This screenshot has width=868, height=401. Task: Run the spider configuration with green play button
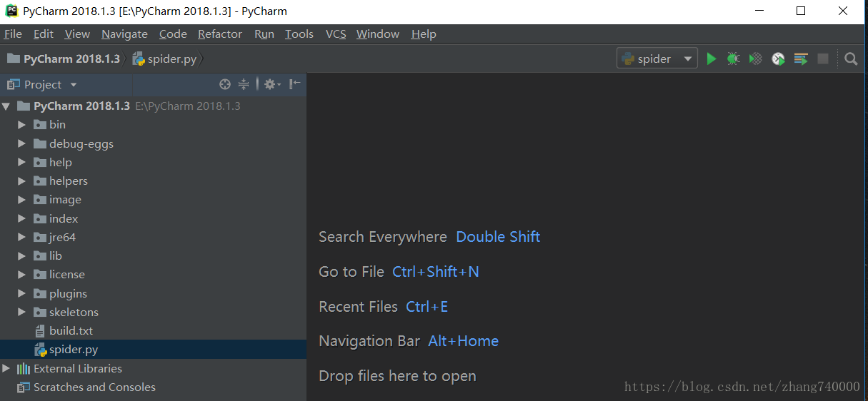(711, 59)
